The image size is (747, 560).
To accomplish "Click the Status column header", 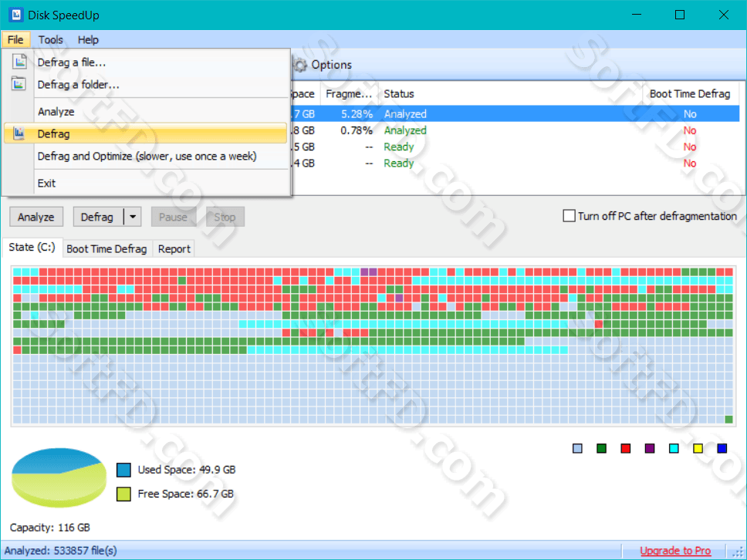I will coord(510,94).
